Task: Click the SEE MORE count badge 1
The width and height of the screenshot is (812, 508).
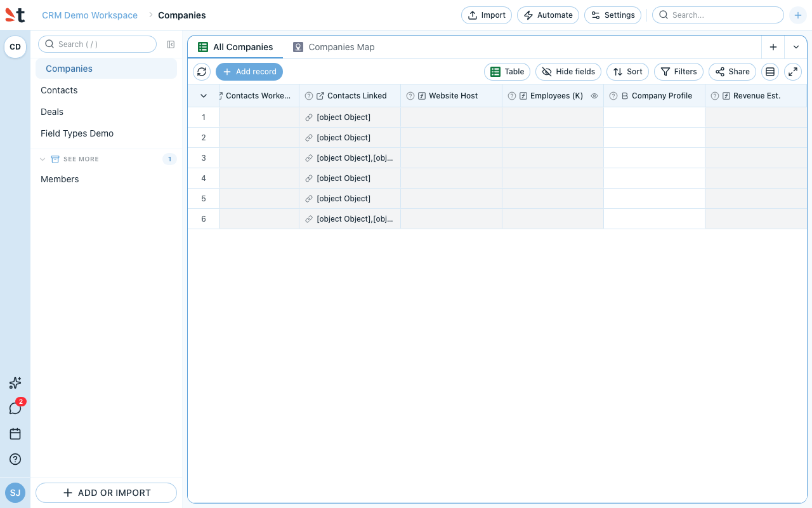Action: pyautogui.click(x=169, y=159)
